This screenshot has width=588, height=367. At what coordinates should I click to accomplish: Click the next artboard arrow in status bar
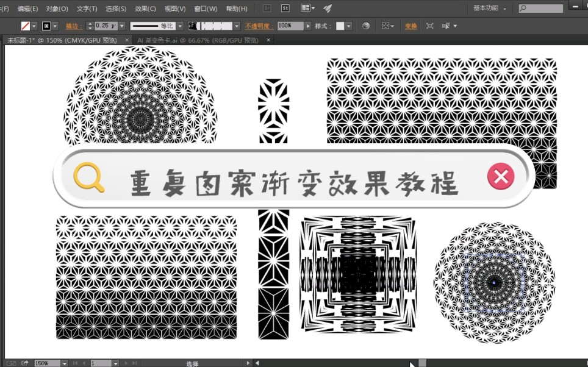point(126,362)
